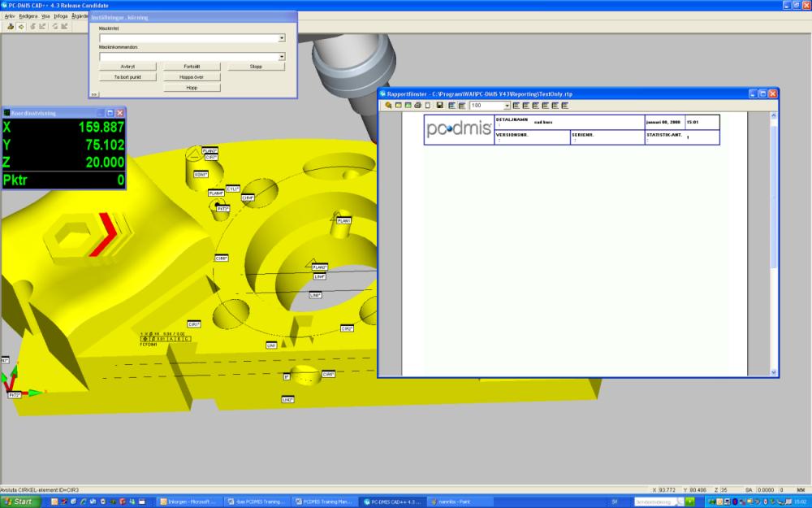
Task: Expand the Maskinkommandon dropdown list
Action: click(282, 57)
